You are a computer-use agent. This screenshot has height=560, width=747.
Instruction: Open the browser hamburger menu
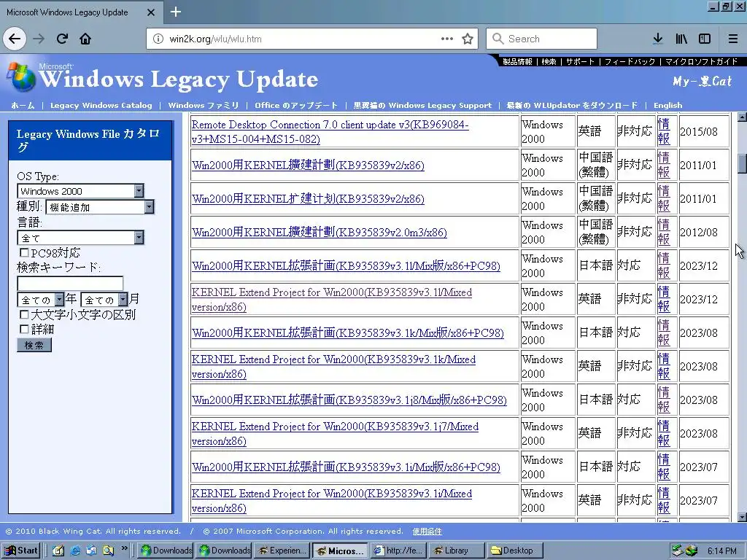(733, 39)
